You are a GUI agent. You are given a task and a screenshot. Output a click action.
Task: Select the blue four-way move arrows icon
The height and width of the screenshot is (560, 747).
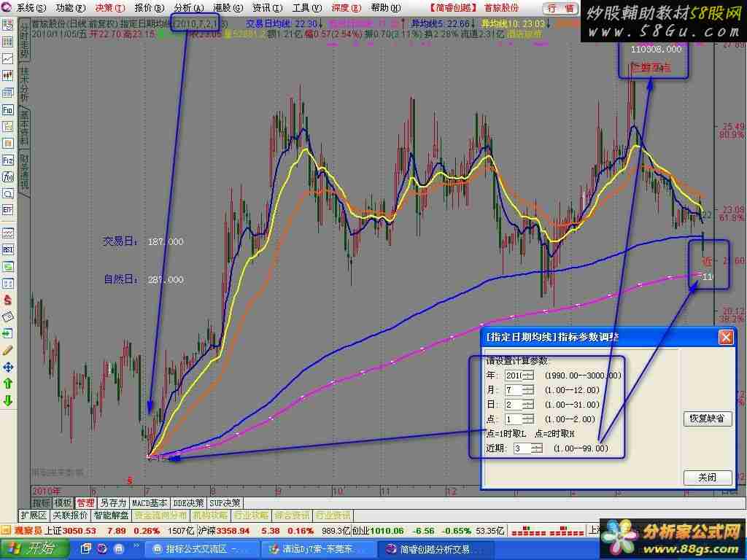point(7,367)
